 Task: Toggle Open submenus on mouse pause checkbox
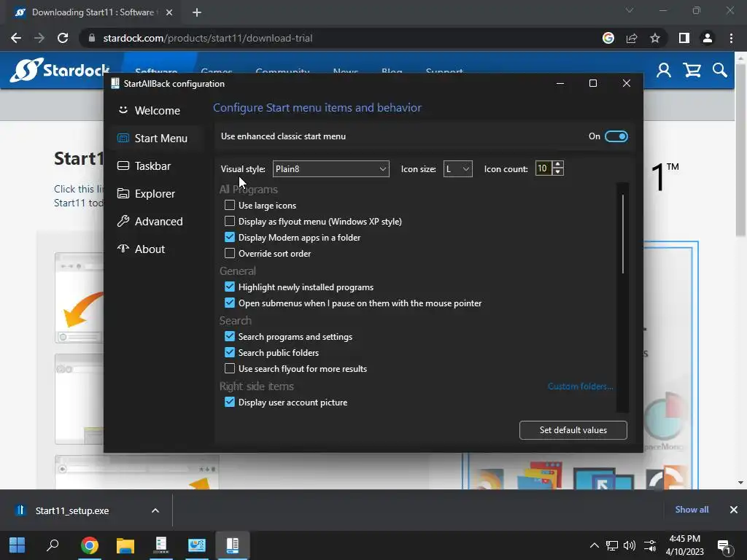[230, 303]
